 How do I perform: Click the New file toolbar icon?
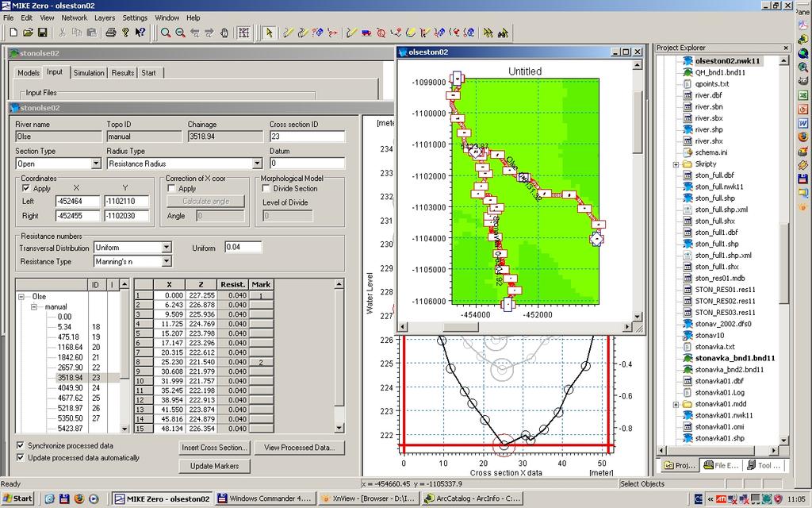click(x=13, y=33)
